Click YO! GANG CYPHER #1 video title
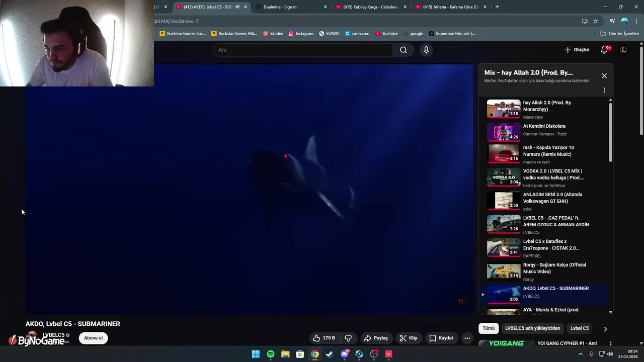This screenshot has width=644, height=362. [x=567, y=343]
